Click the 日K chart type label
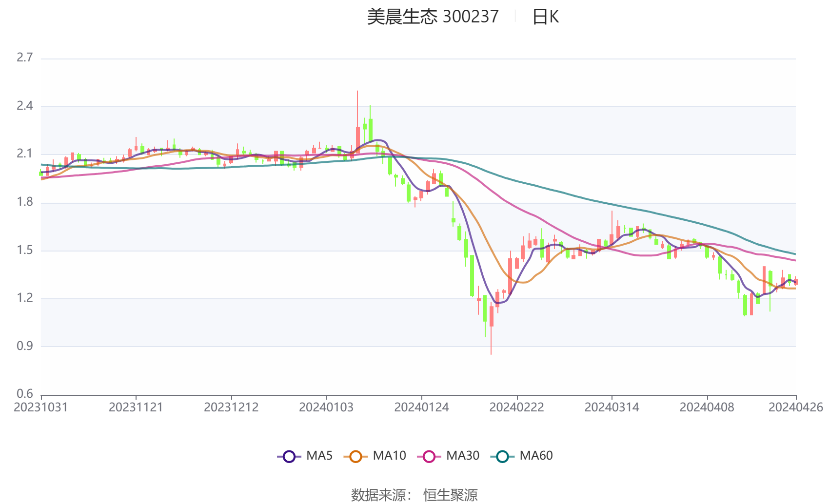The width and height of the screenshot is (829, 504). pyautogui.click(x=545, y=17)
